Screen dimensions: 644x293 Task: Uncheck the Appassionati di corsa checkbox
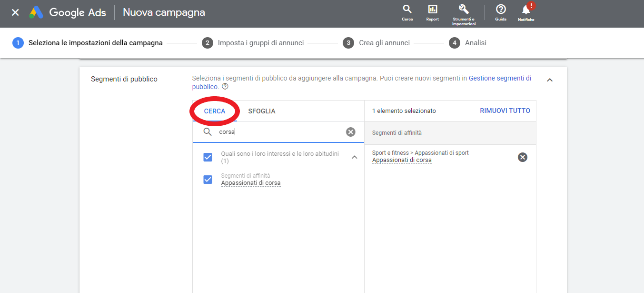[x=208, y=180]
